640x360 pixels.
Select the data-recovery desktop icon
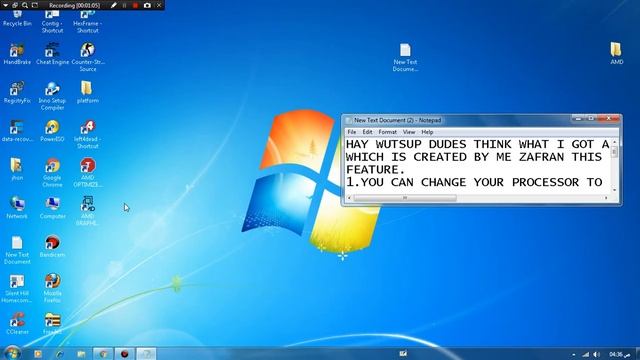[17, 131]
